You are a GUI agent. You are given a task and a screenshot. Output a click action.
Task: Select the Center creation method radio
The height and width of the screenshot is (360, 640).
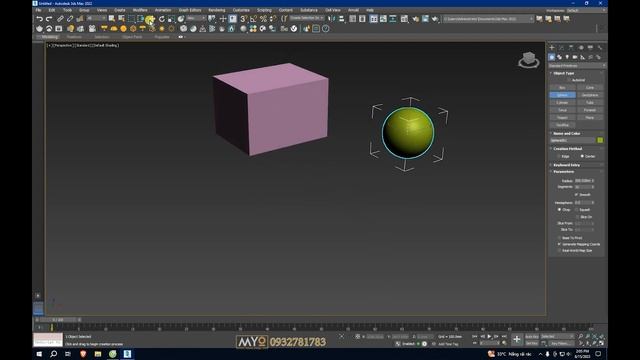582,156
